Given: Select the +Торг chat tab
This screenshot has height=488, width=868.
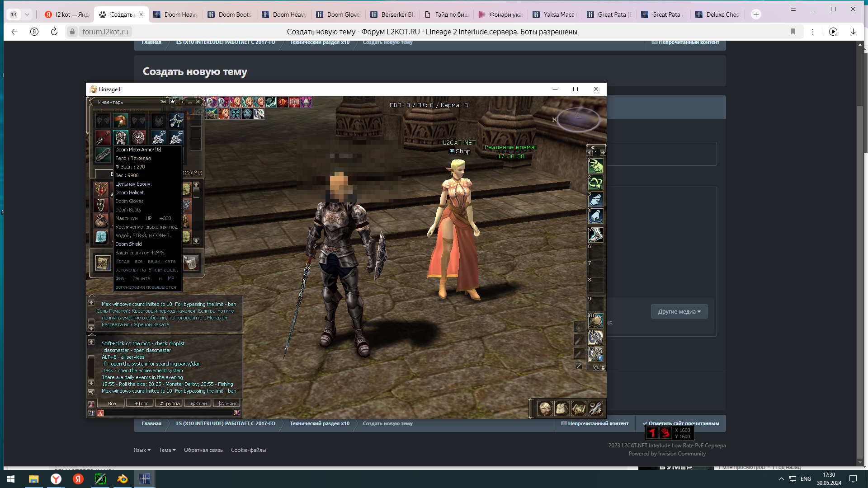Looking at the screenshot, I should click(x=141, y=404).
